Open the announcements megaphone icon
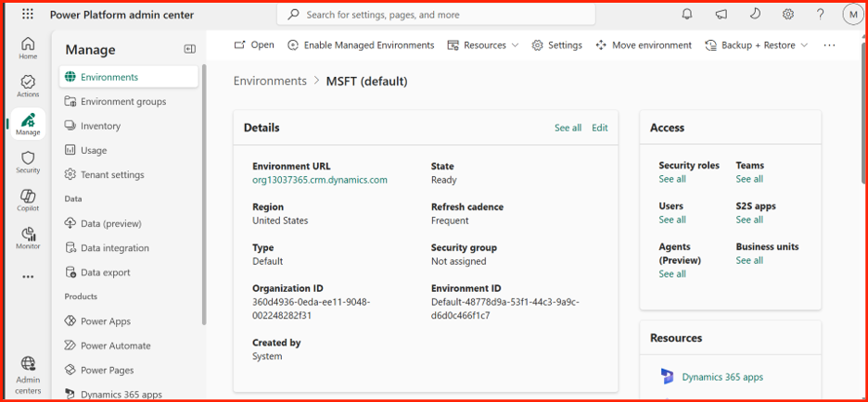Viewport: 868px width, 402px height. 721,15
